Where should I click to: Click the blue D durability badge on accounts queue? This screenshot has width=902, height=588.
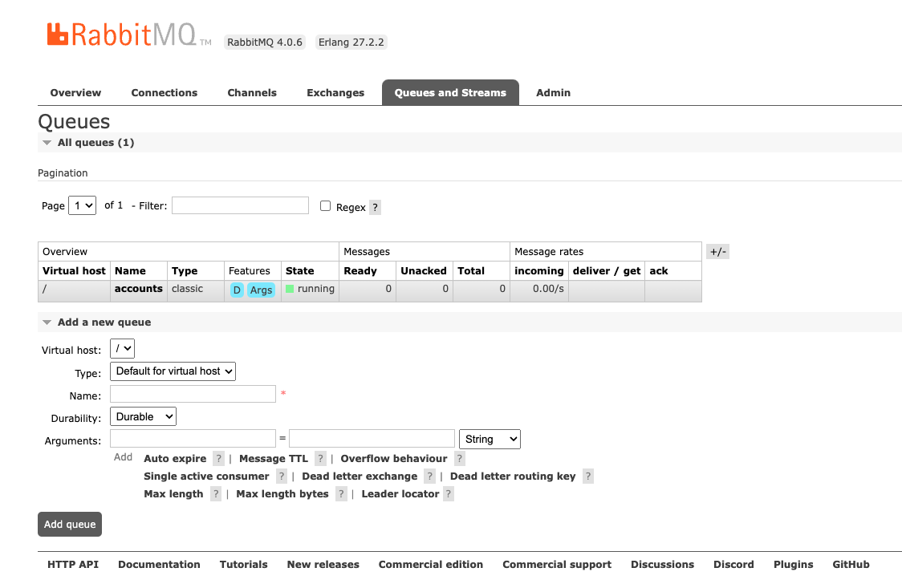[236, 290]
